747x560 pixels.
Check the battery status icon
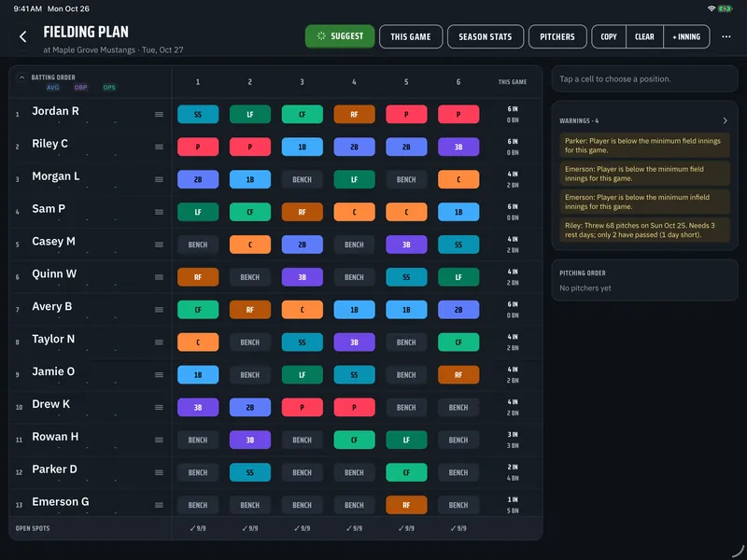(x=726, y=8)
